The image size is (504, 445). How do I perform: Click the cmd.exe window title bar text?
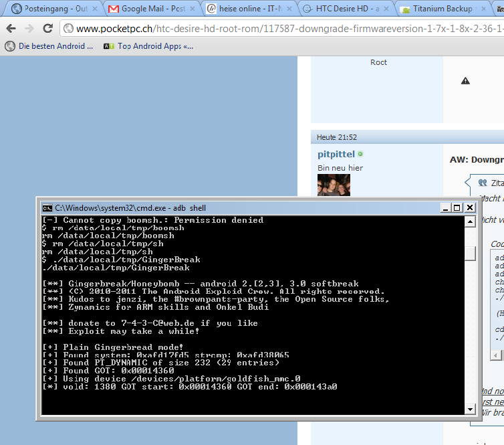[130, 208]
